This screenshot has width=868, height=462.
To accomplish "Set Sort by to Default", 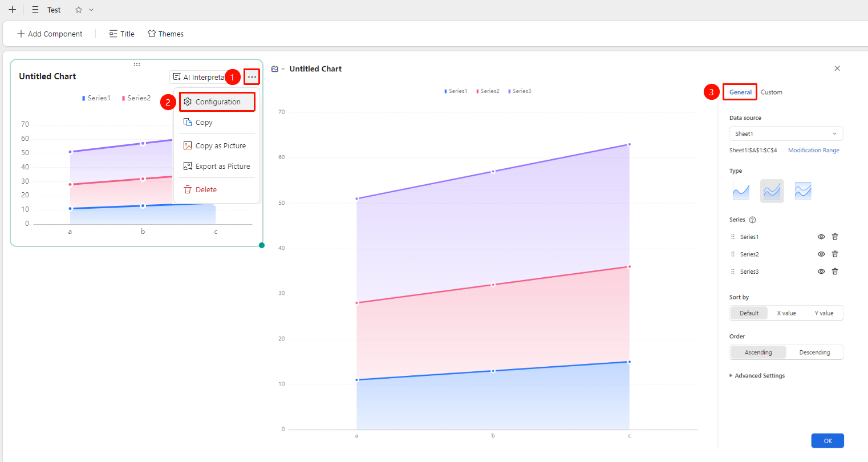I will 749,313.
